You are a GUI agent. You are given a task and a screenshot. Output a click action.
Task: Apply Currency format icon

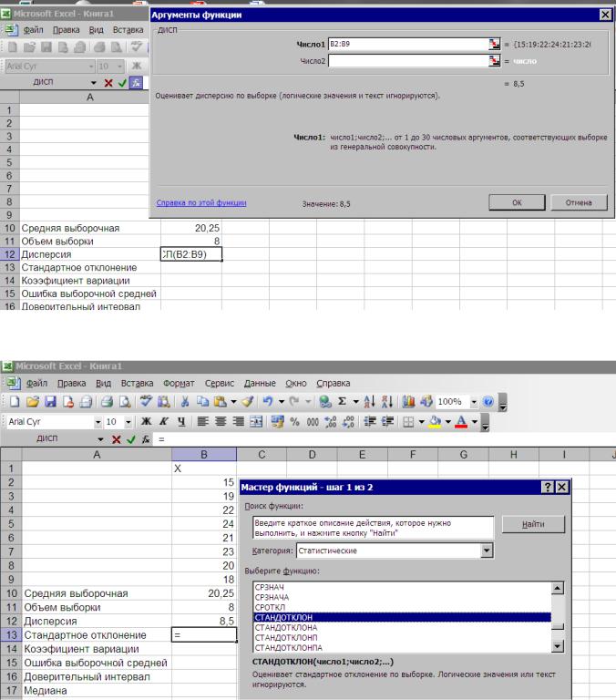[x=277, y=421]
